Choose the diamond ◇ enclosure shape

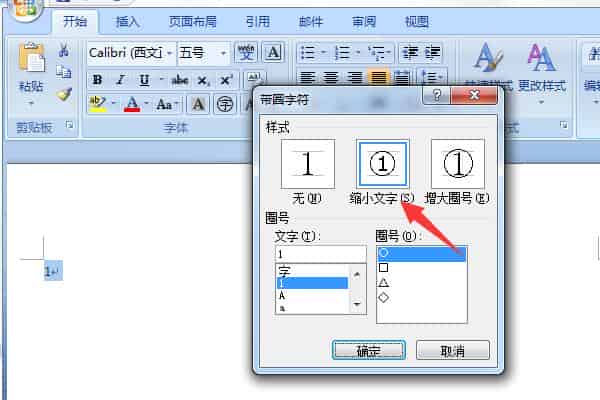click(383, 297)
